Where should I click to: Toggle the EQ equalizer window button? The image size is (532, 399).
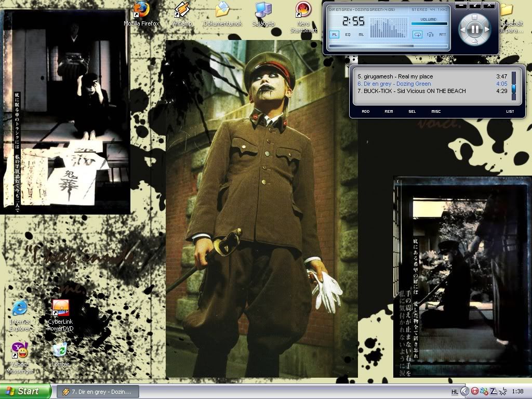coord(348,34)
